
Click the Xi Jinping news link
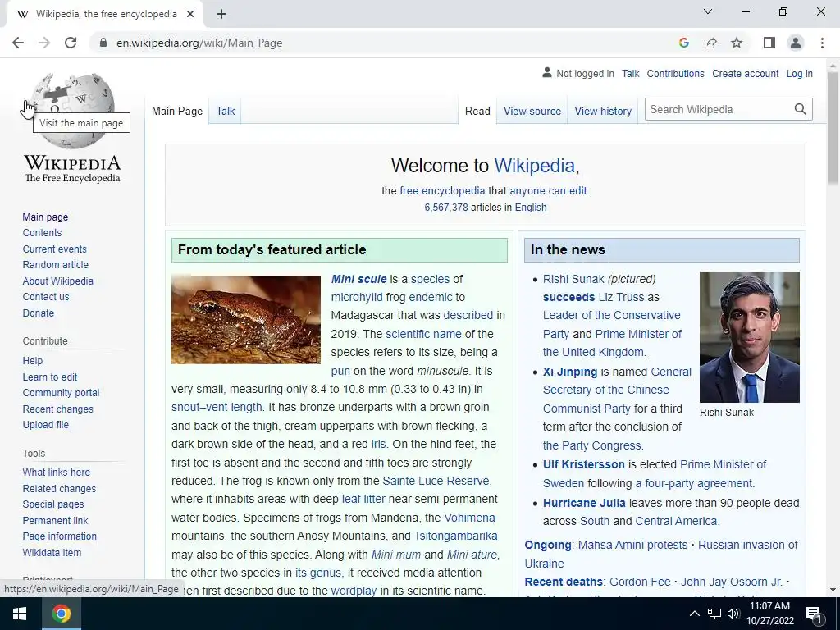(570, 372)
